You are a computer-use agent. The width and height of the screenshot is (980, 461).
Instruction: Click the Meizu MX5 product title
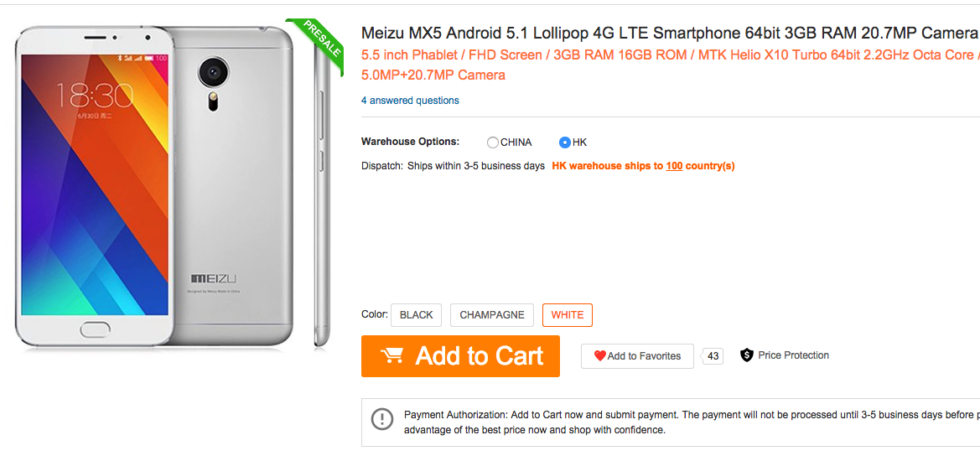(x=669, y=34)
